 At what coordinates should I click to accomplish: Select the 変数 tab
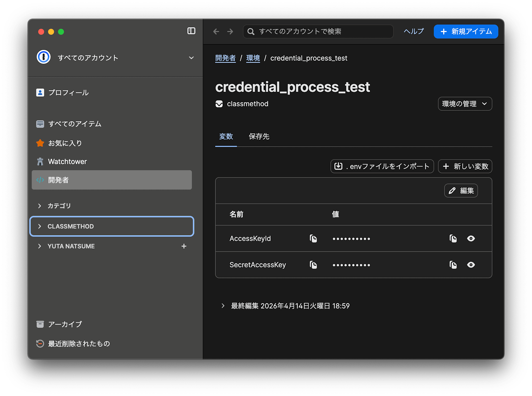[x=226, y=136]
